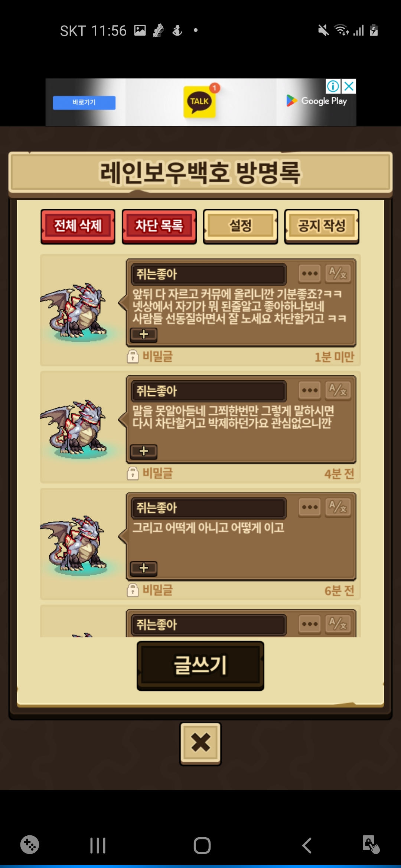Screen dimensions: 401x868
Task: Open the 설정 settings tab
Action: pos(241,226)
